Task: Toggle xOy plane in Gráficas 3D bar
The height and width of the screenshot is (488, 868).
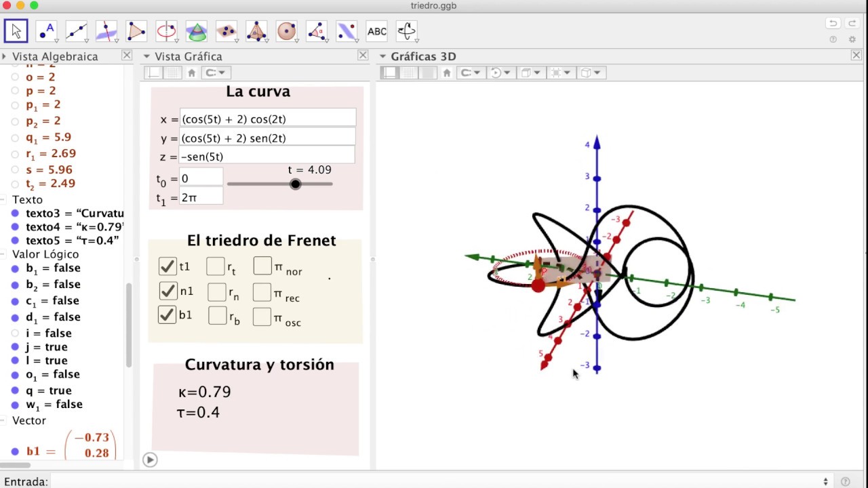Action: [x=428, y=73]
